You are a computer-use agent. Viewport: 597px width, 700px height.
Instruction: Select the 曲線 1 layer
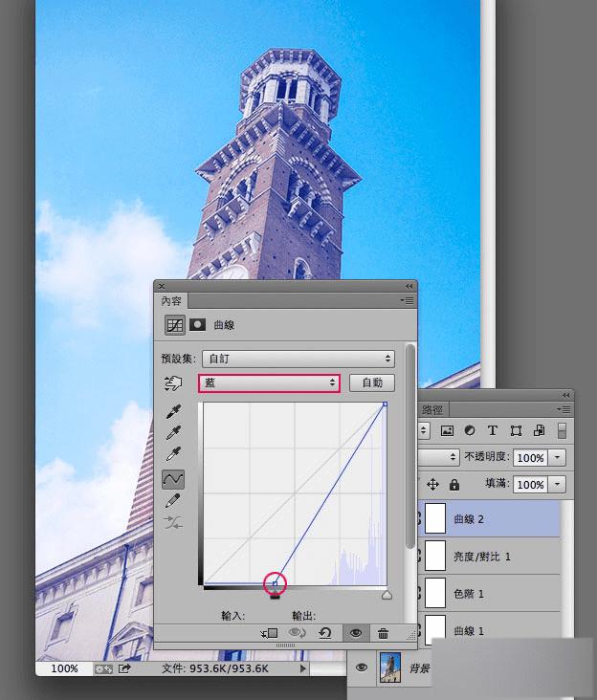coord(490,628)
